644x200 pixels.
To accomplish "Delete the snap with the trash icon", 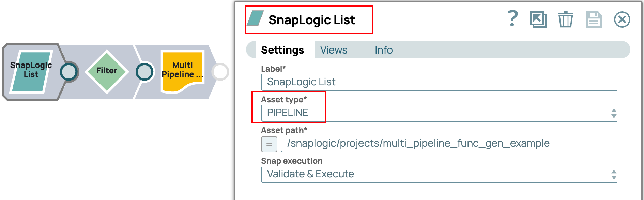I will coord(565,19).
